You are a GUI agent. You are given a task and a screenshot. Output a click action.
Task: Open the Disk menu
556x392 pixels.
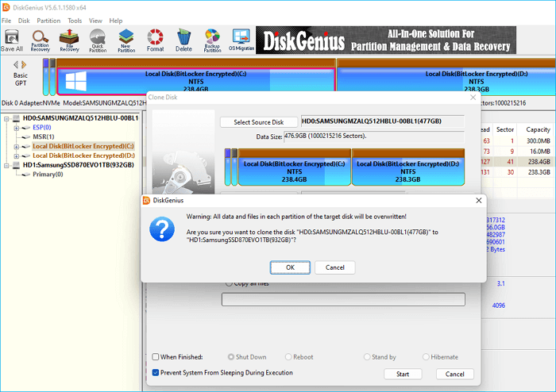(24, 21)
